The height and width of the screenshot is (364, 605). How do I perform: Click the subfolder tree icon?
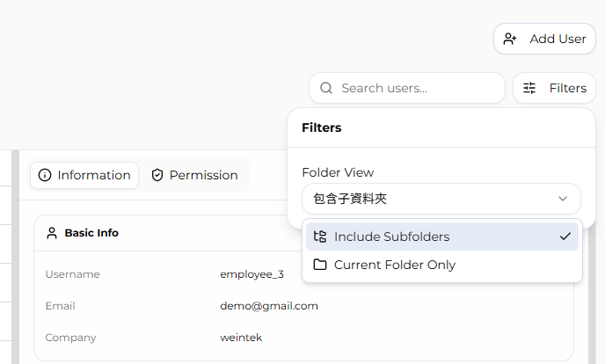point(320,237)
